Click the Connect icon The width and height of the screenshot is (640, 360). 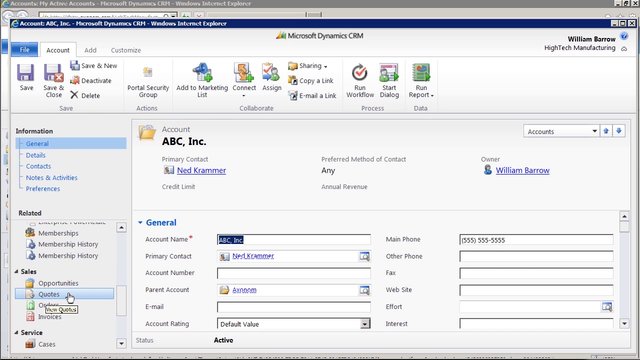[244, 72]
